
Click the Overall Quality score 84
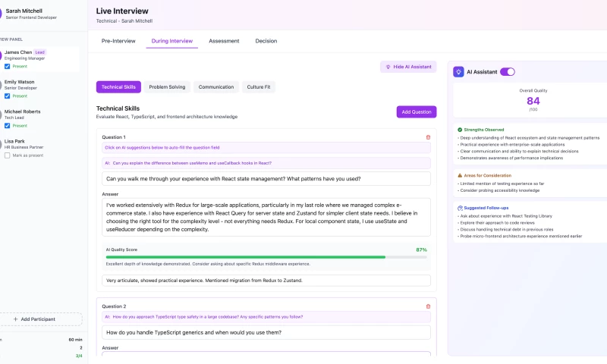click(x=533, y=101)
